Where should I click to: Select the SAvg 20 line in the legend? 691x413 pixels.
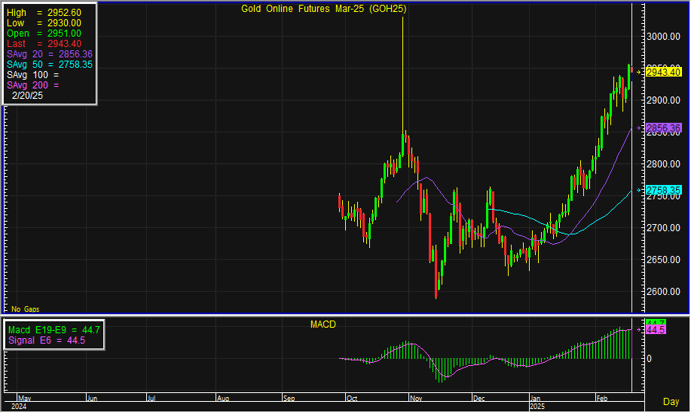click(x=48, y=53)
